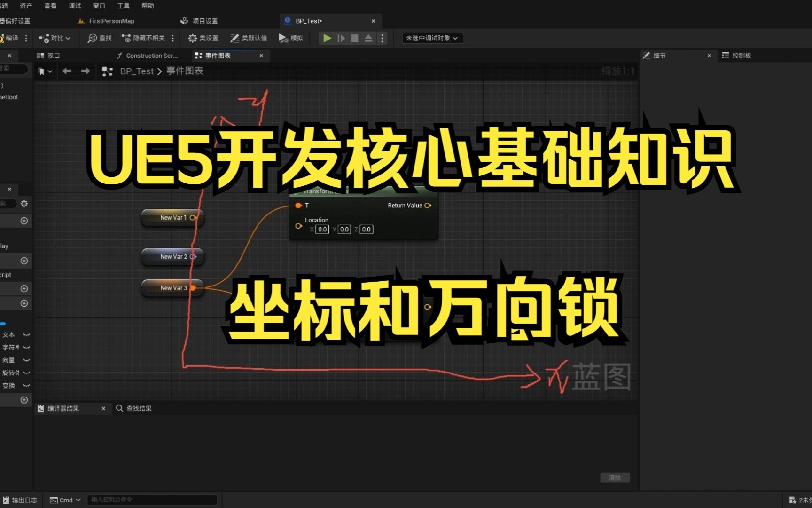Open the Help (帮助) menu
Image resolution: width=812 pixels, height=508 pixels.
[x=148, y=6]
